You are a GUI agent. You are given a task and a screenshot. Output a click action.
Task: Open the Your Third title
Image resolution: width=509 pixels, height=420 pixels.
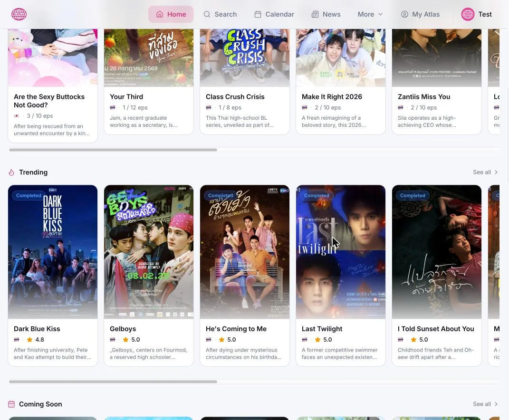(x=126, y=97)
